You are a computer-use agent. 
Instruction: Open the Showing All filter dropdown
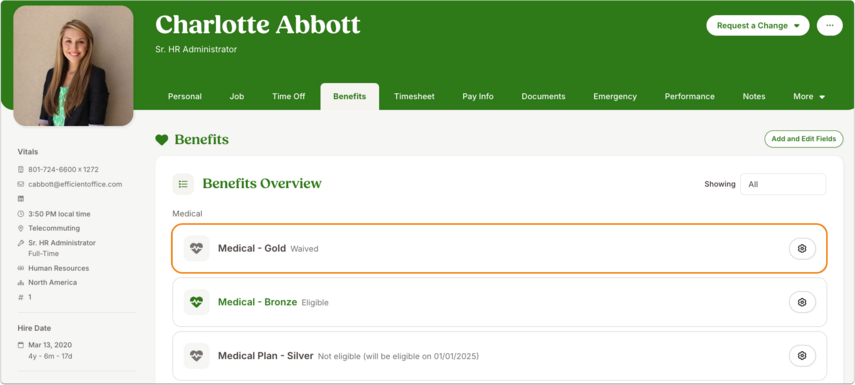click(782, 184)
